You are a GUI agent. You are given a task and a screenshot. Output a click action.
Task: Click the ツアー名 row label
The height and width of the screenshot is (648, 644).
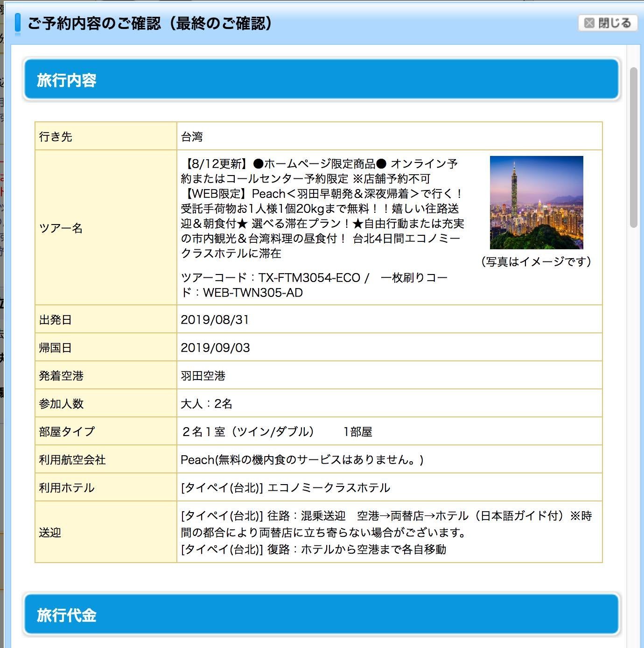point(61,228)
